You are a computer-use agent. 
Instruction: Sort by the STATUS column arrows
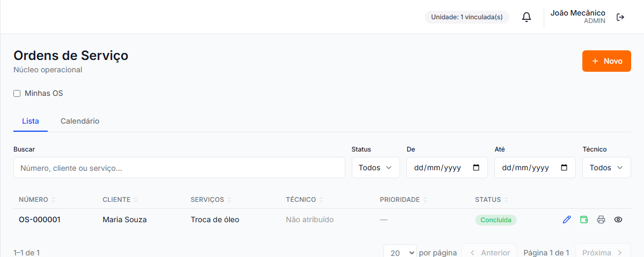pyautogui.click(x=506, y=200)
